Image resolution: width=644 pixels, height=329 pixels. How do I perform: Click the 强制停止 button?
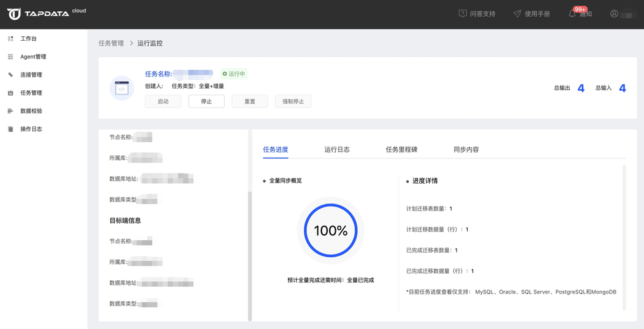(293, 101)
